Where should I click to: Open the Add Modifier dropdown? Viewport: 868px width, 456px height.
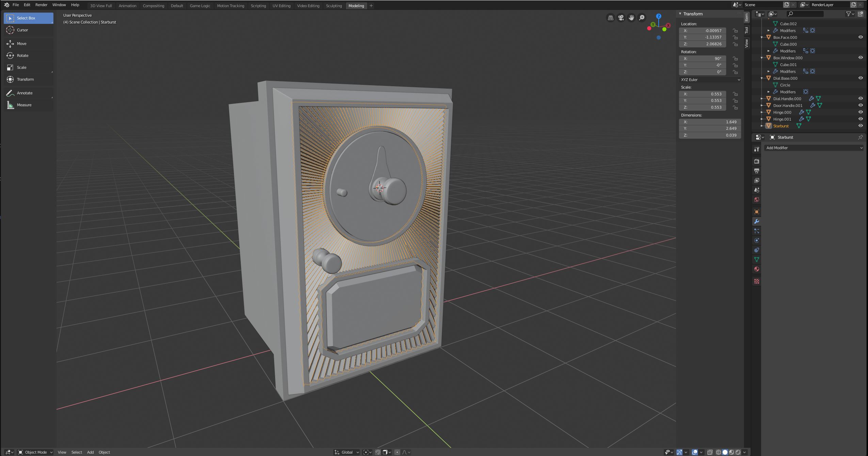(x=814, y=148)
